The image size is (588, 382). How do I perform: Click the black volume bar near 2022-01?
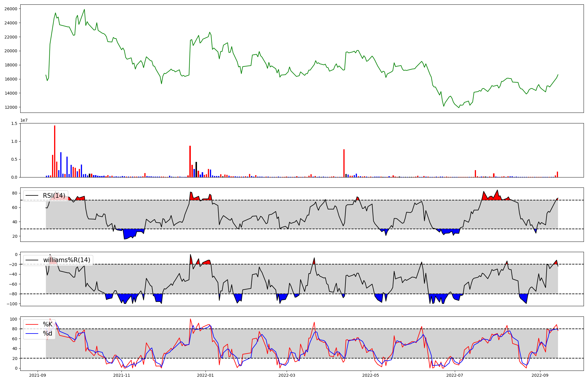196,170
